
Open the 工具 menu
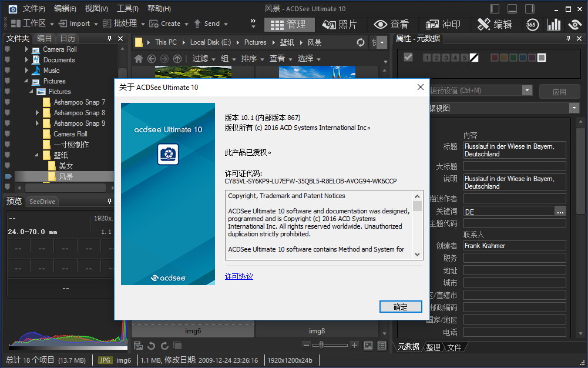click(x=127, y=8)
